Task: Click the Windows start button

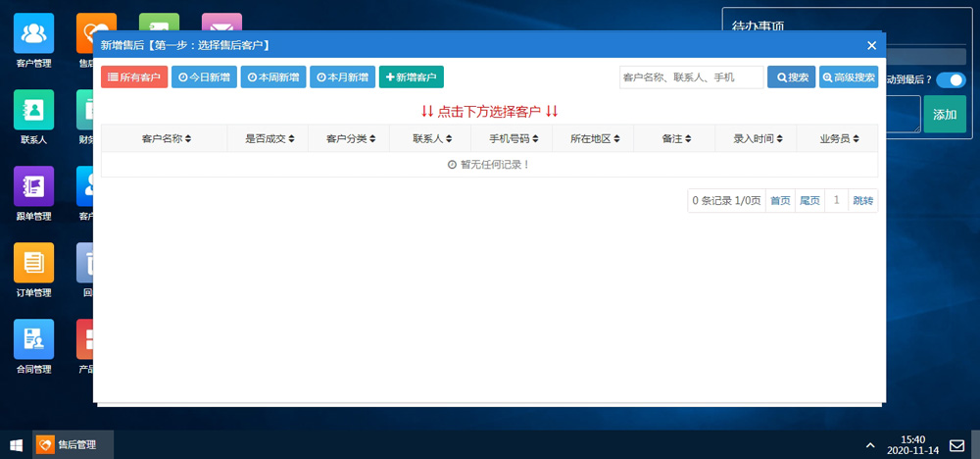Action: point(16,445)
